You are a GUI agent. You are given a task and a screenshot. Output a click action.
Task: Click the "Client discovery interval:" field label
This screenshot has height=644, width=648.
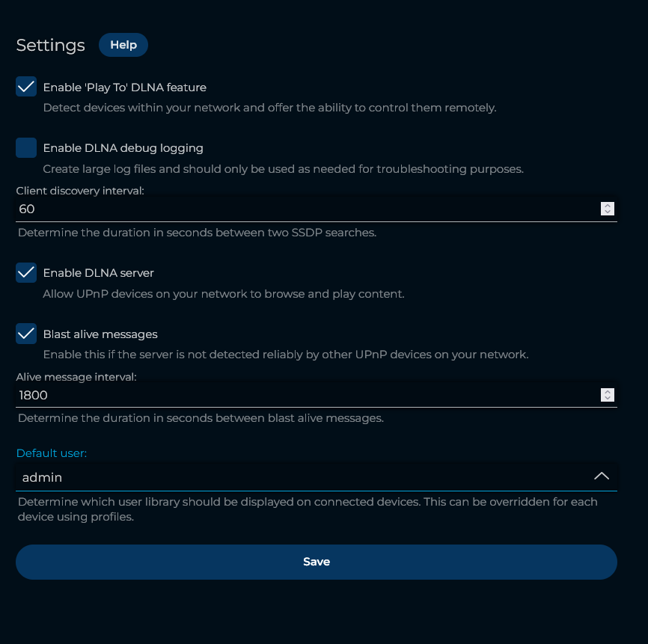80,191
